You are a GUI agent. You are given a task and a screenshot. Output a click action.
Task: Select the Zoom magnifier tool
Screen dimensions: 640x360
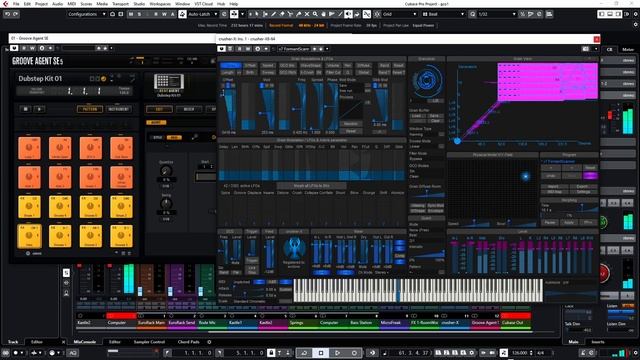coord(315,14)
